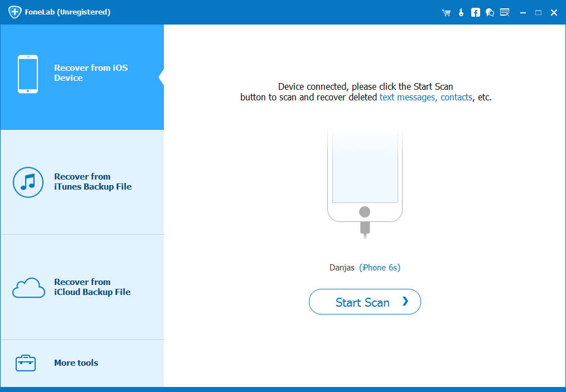The image size is (566, 392).
Task: Click the music note icon for iTunes recovery
Action: (x=28, y=182)
